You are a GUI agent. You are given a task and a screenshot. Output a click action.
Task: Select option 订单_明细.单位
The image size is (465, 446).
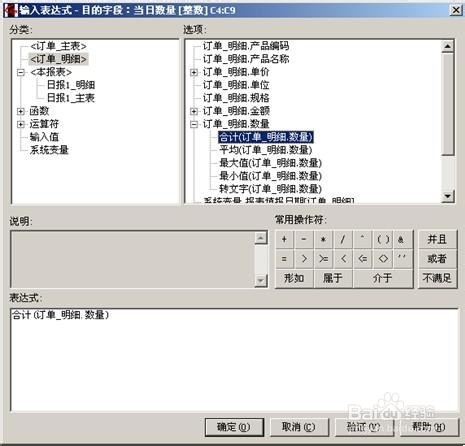(x=236, y=85)
